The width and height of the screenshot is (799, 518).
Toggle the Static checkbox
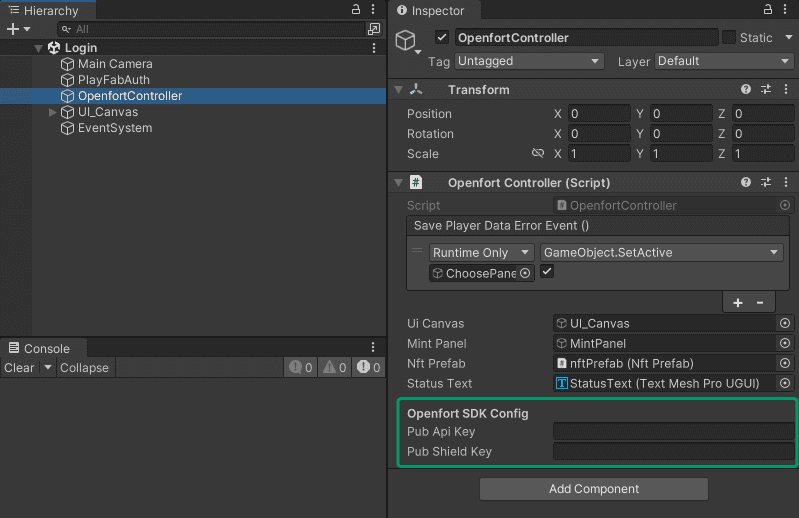(729, 37)
